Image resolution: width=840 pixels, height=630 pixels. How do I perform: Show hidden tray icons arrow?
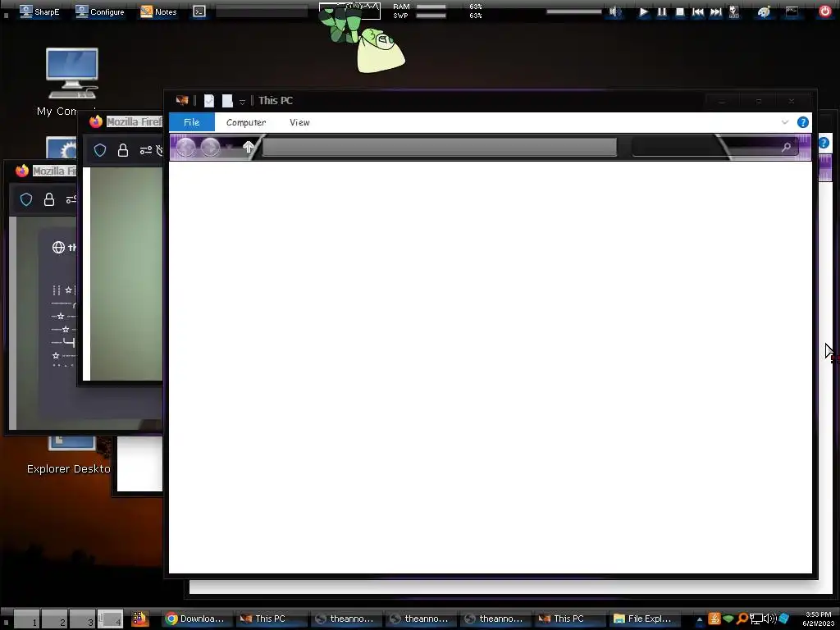[x=699, y=620]
